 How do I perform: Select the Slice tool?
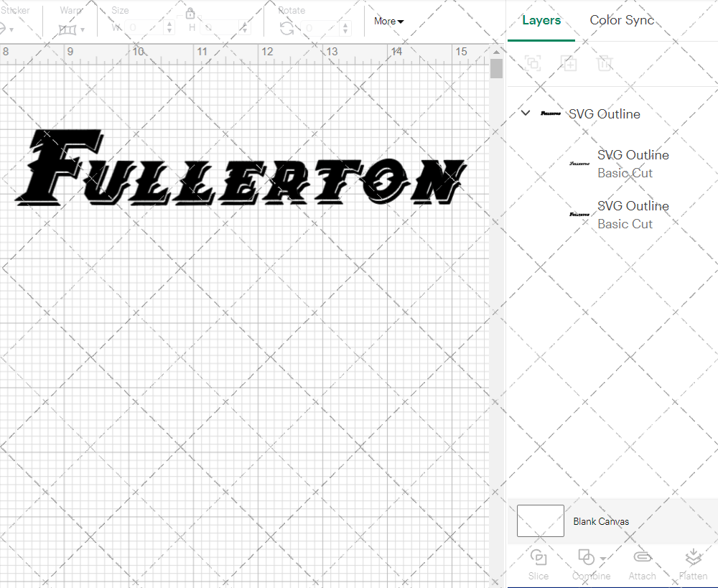538,558
